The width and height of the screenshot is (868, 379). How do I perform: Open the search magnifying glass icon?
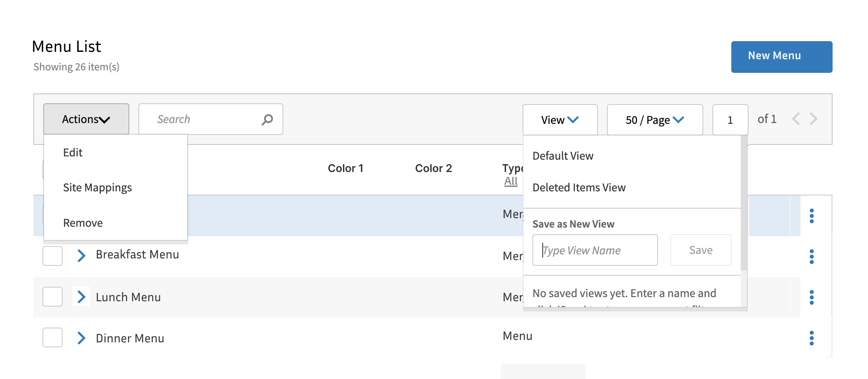pos(266,119)
